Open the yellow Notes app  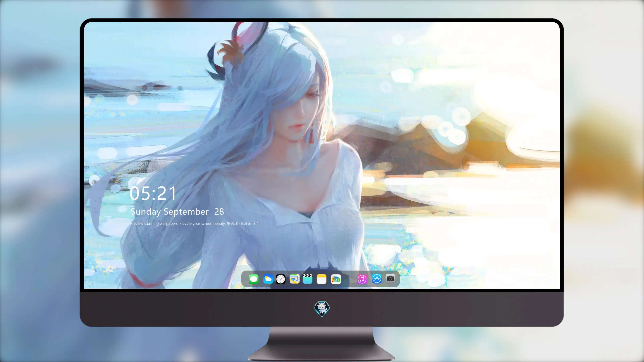321,279
